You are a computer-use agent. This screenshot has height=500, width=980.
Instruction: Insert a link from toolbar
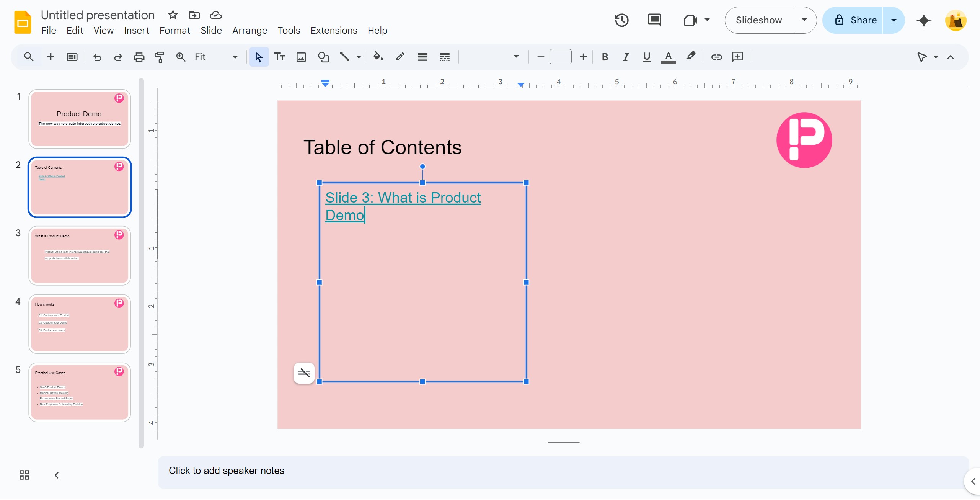tap(716, 57)
